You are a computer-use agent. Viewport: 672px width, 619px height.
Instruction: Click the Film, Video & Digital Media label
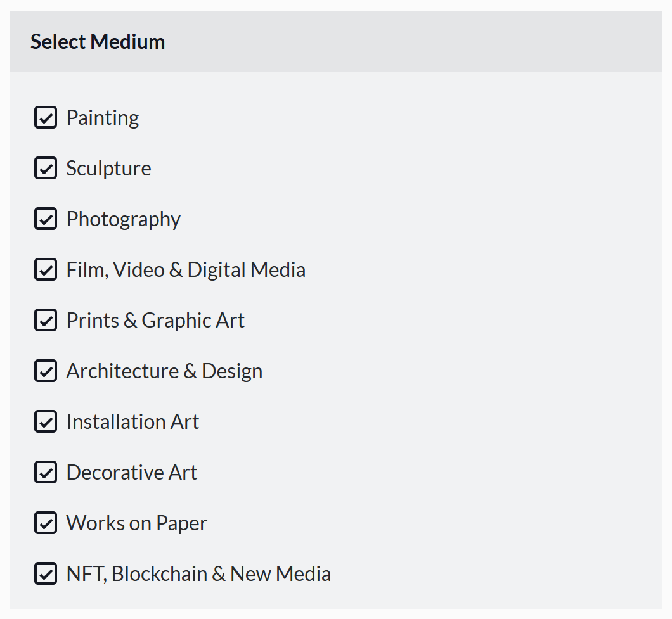186,270
